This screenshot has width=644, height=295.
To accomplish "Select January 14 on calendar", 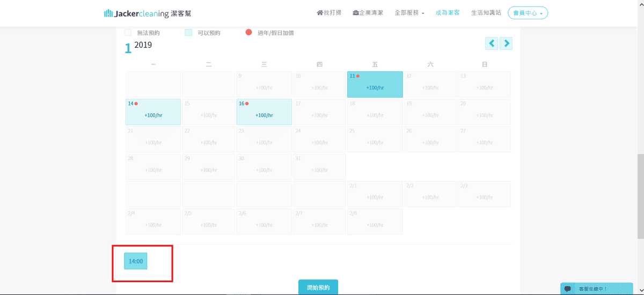I will point(153,112).
